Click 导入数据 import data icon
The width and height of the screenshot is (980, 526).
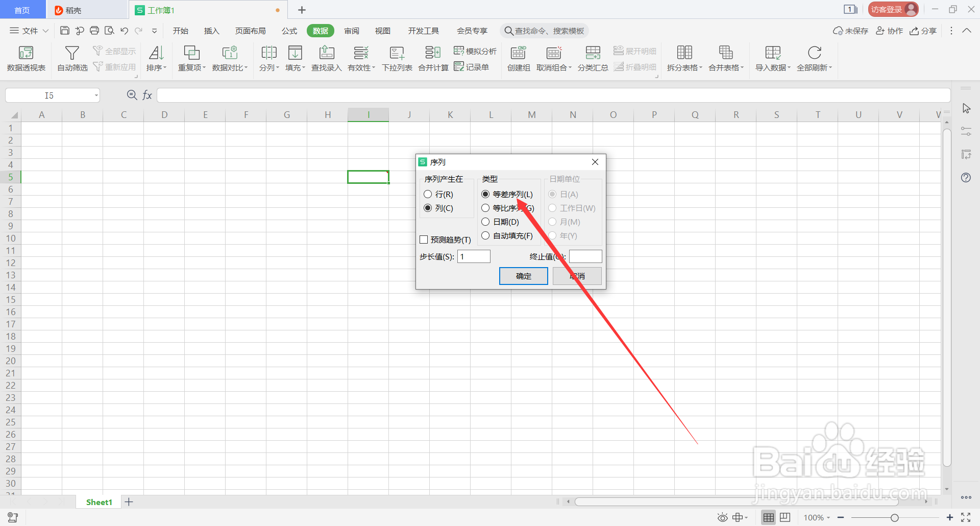point(773,53)
